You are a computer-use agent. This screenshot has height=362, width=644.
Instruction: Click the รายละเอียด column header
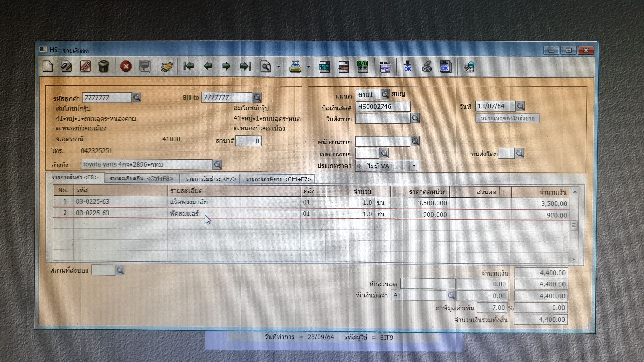pyautogui.click(x=234, y=191)
